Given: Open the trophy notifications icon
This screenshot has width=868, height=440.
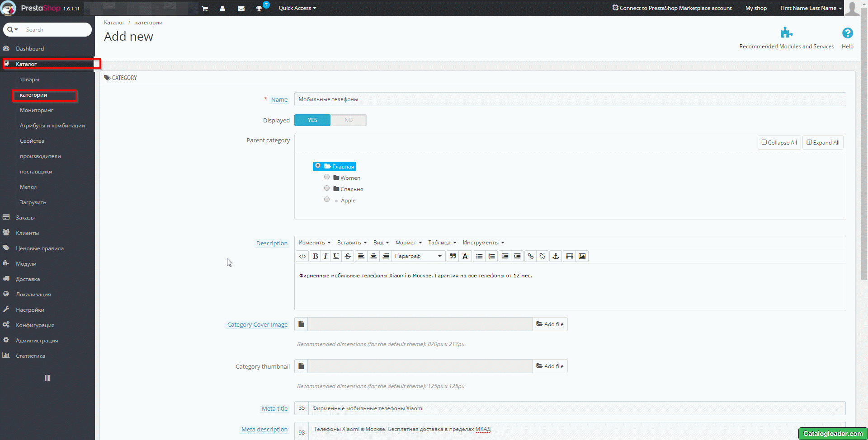Looking at the screenshot, I should pyautogui.click(x=259, y=9).
